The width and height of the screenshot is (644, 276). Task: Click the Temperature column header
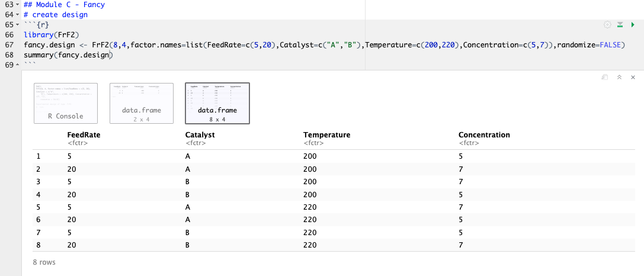click(x=326, y=135)
